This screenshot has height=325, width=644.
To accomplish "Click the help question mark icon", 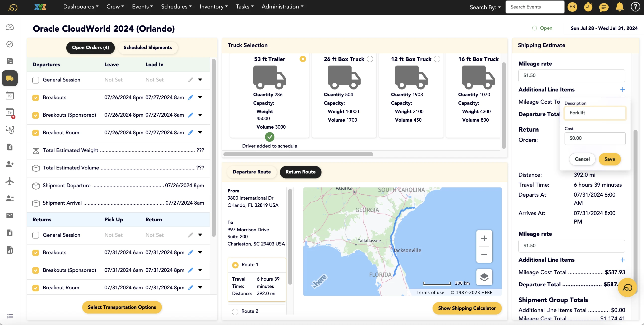I will (635, 7).
